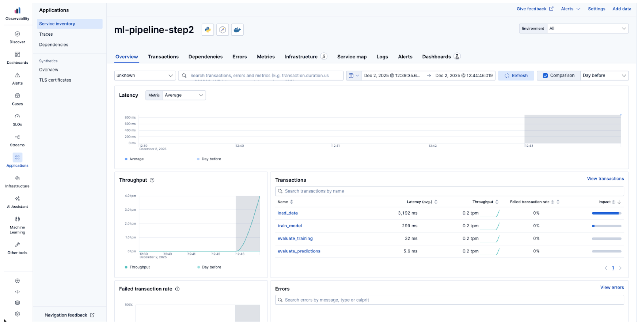Click the Failed transaction rate panel help icon
The height and width of the screenshot is (328, 644).
(x=177, y=289)
